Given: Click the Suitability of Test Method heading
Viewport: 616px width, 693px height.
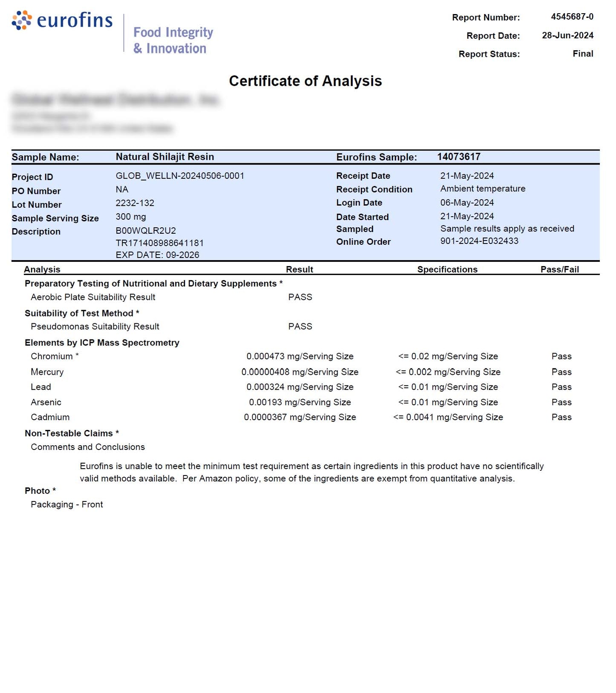Looking at the screenshot, I should (x=82, y=313).
